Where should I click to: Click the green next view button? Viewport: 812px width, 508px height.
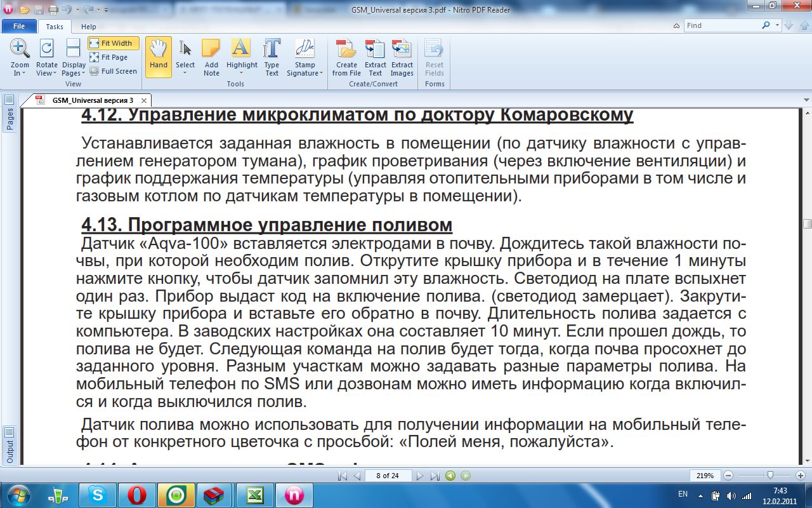click(x=466, y=476)
